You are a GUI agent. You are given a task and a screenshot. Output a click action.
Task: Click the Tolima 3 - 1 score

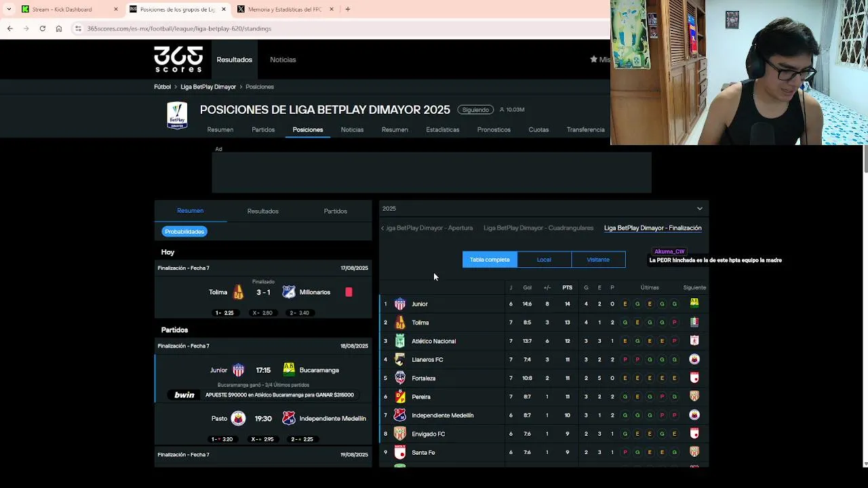click(263, 292)
